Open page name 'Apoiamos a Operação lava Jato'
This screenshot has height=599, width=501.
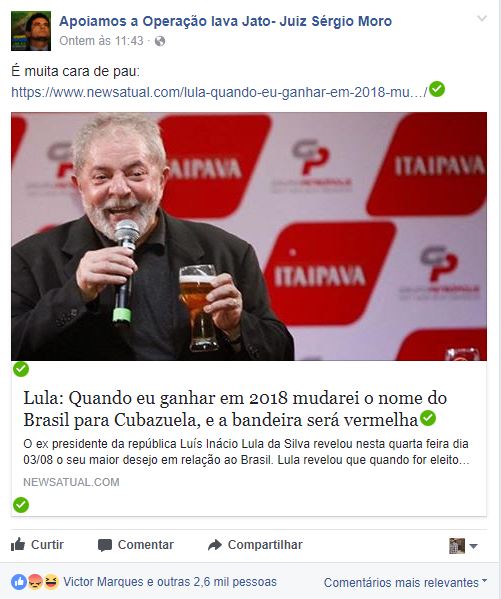225,21
